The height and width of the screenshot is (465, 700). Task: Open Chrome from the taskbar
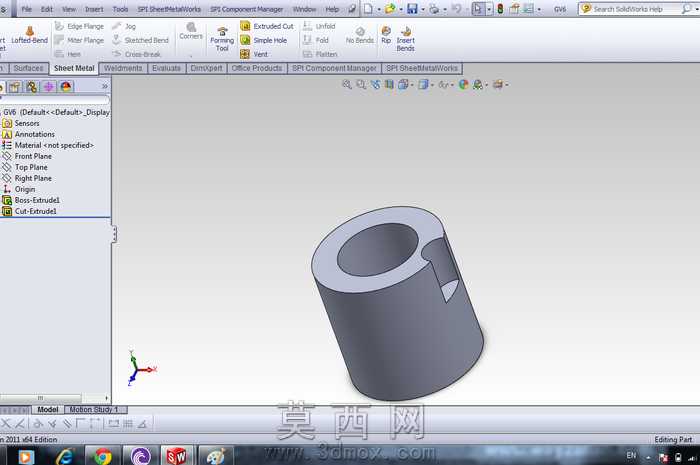tap(103, 457)
